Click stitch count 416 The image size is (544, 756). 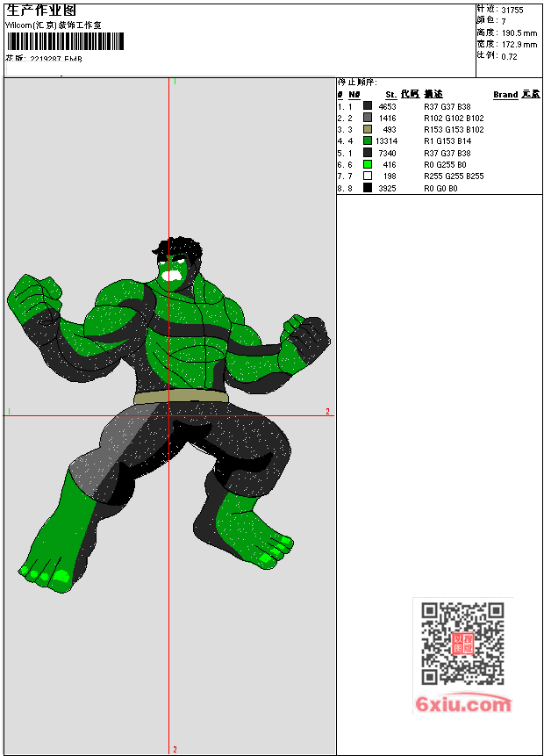point(390,165)
